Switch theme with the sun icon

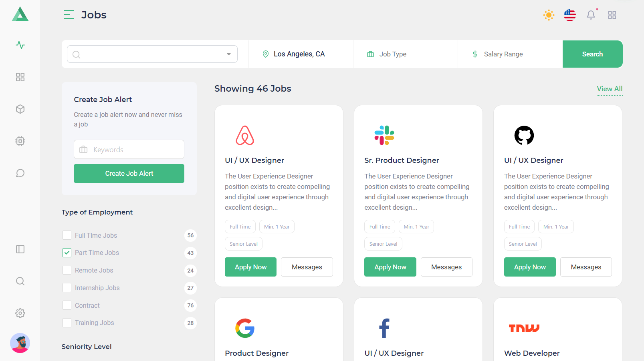549,15
